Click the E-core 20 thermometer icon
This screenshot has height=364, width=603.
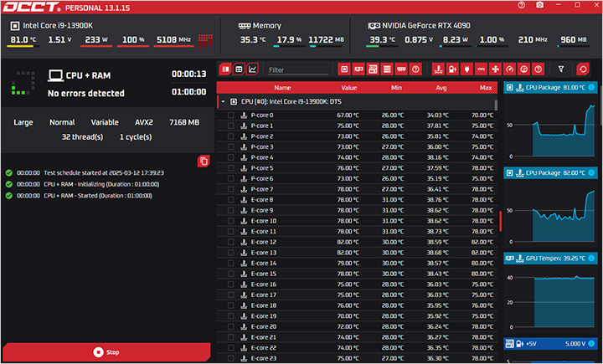click(x=244, y=326)
